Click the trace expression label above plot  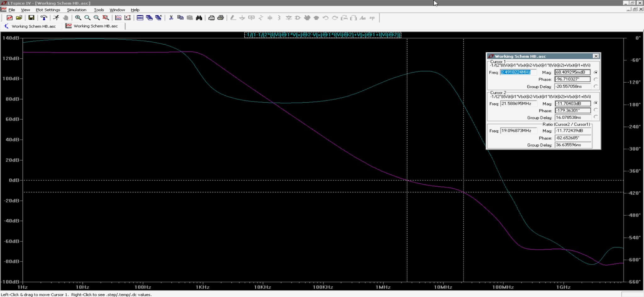[323, 35]
